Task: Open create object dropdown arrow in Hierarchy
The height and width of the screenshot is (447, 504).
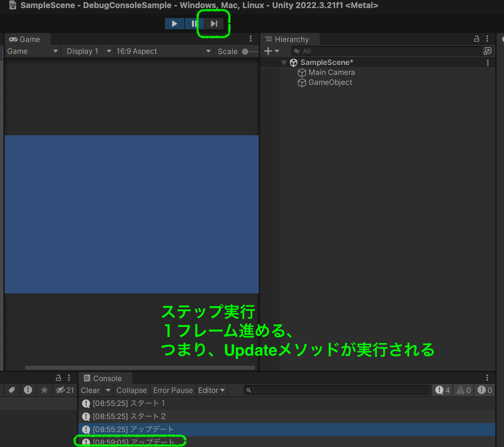Action: pos(277,51)
